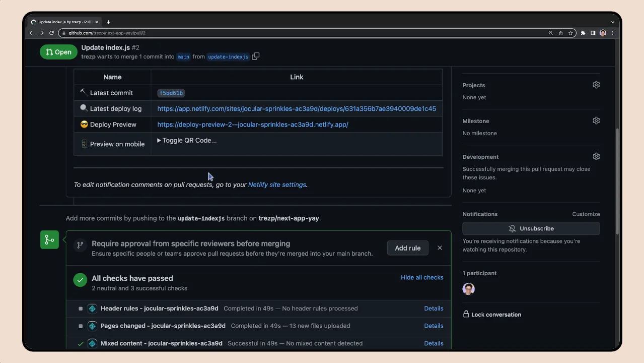This screenshot has width=644, height=363.
Task: Customize notification settings
Action: tap(586, 214)
